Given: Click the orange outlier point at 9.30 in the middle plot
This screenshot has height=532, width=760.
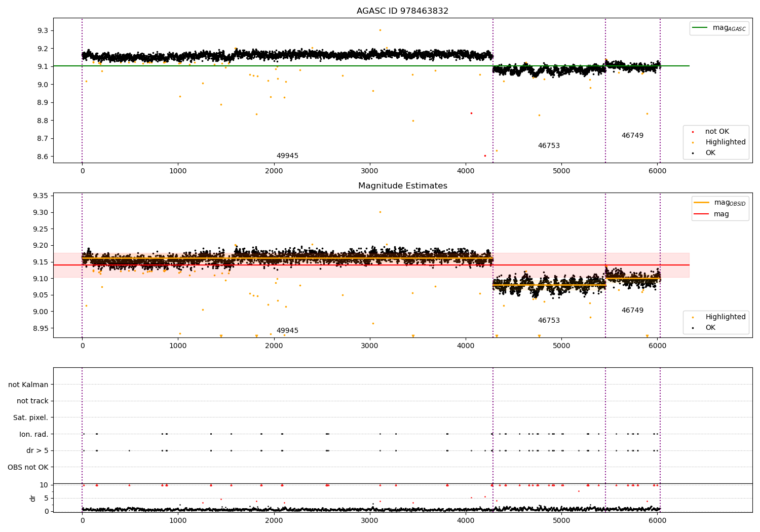Looking at the screenshot, I should 380,212.
